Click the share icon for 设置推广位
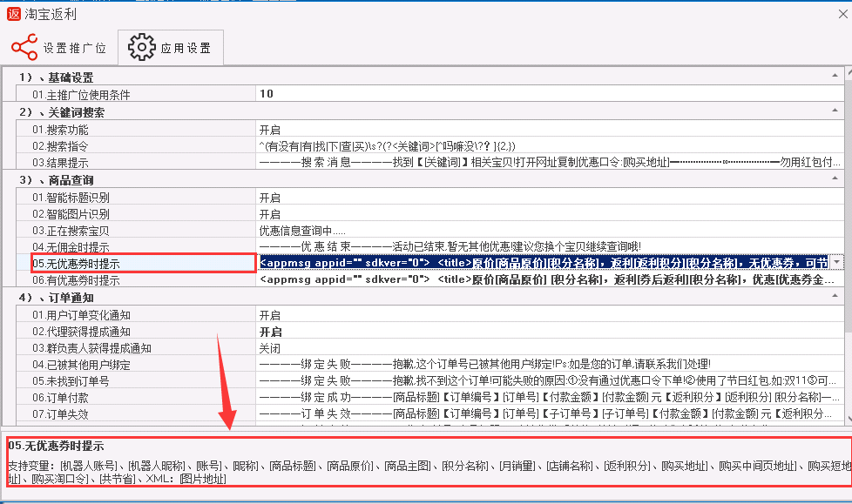The height and width of the screenshot is (504, 852). [24, 47]
